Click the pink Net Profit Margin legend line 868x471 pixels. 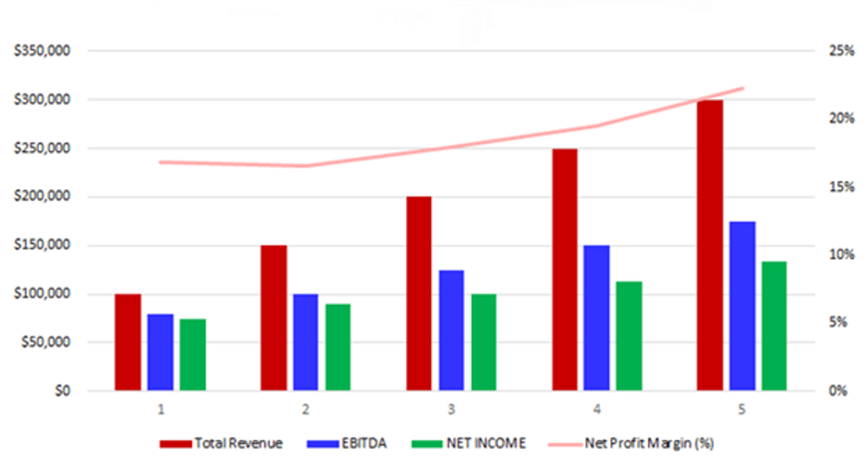pyautogui.click(x=565, y=444)
